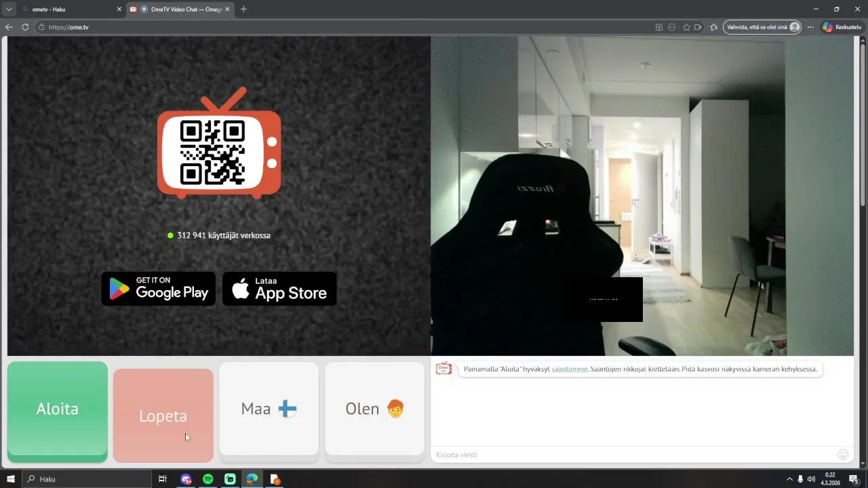Reload the current page
Screen dimensions: 868x488
coord(25,27)
